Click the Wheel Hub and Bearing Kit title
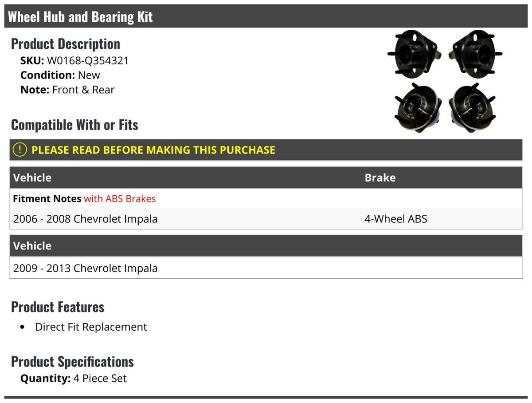 pos(80,17)
